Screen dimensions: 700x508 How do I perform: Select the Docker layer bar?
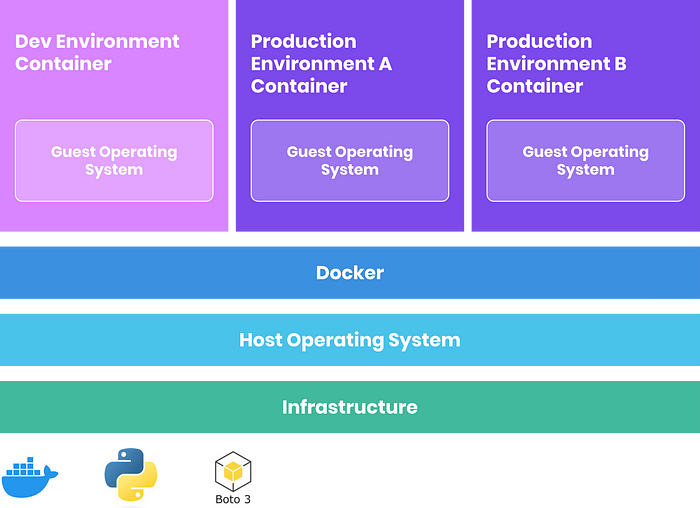[350, 273]
